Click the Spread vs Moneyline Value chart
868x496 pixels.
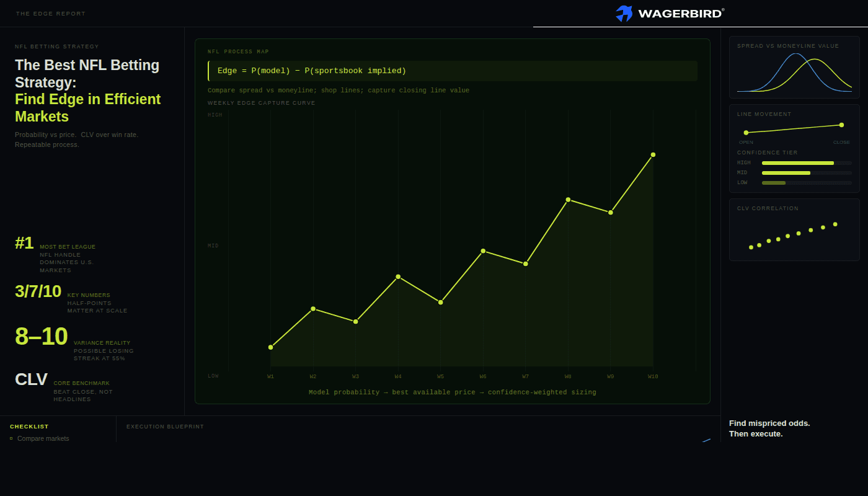[794, 72]
